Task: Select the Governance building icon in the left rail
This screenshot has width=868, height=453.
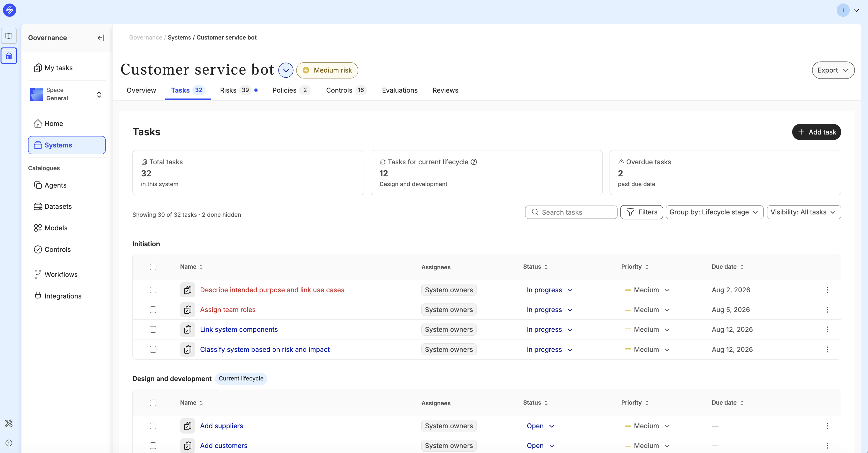Action: [x=9, y=56]
